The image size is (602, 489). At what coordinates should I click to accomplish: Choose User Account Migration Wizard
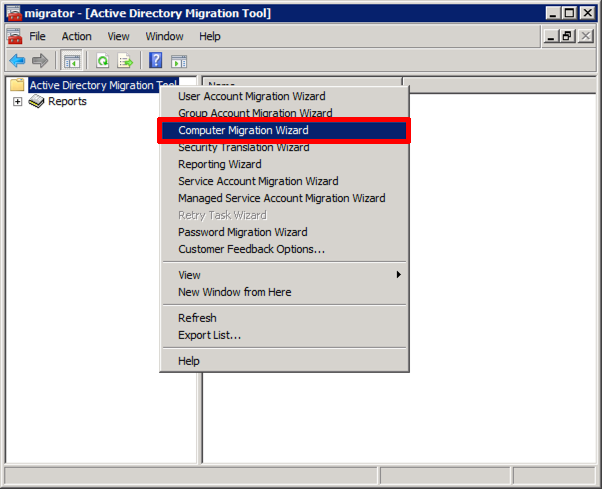284,96
